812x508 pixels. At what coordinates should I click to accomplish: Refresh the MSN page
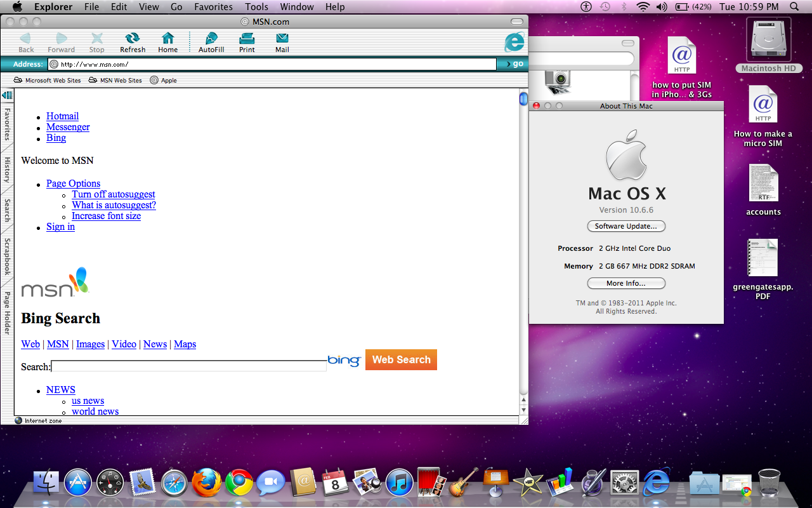[133, 43]
